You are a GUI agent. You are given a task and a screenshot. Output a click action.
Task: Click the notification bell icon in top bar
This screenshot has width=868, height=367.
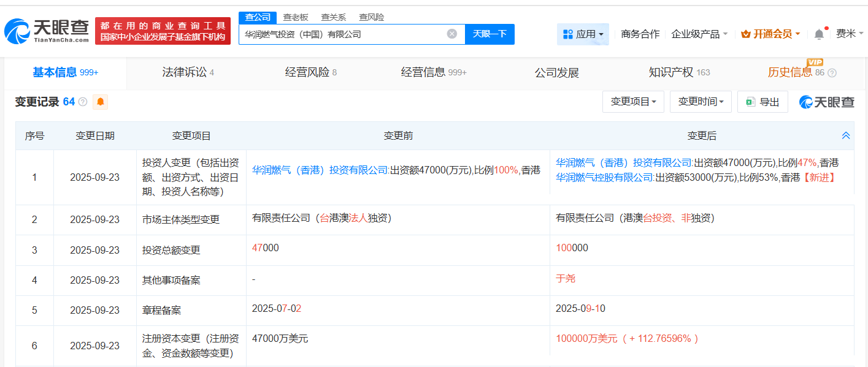click(x=818, y=34)
